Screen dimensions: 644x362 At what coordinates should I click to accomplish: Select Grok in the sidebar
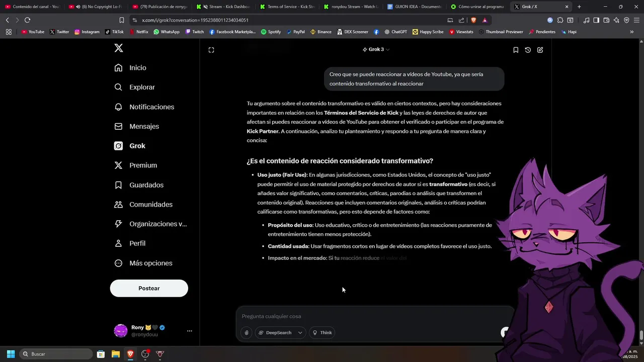click(x=130, y=146)
